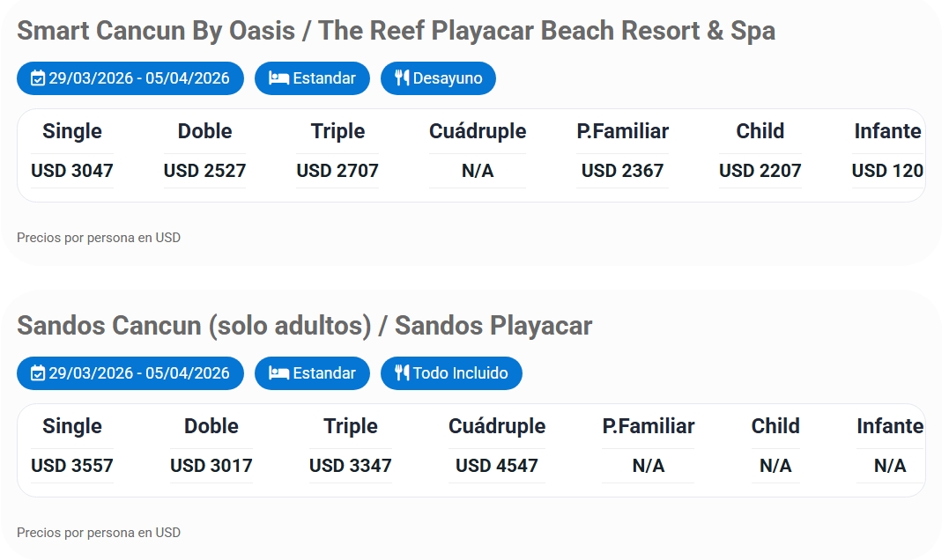This screenshot has width=949, height=560.
Task: Open the Sandos Cancun / Sandos Playacar title
Action: point(304,326)
